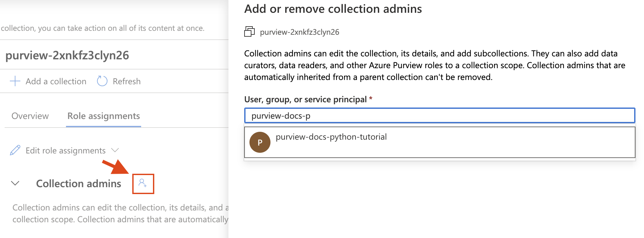Switch to the Overview tab
Screen dimensions: 644x238
[30, 116]
